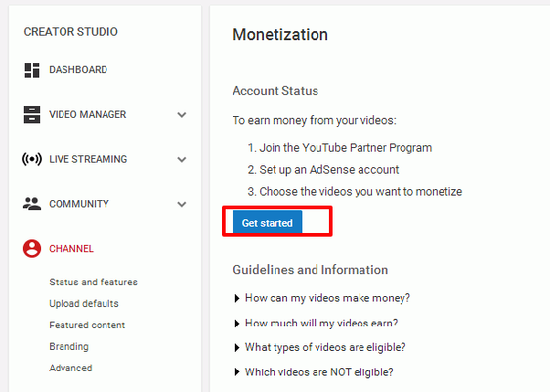Screen dimensions: 550x392
Task: Click the Community people icon
Action: click(32, 204)
